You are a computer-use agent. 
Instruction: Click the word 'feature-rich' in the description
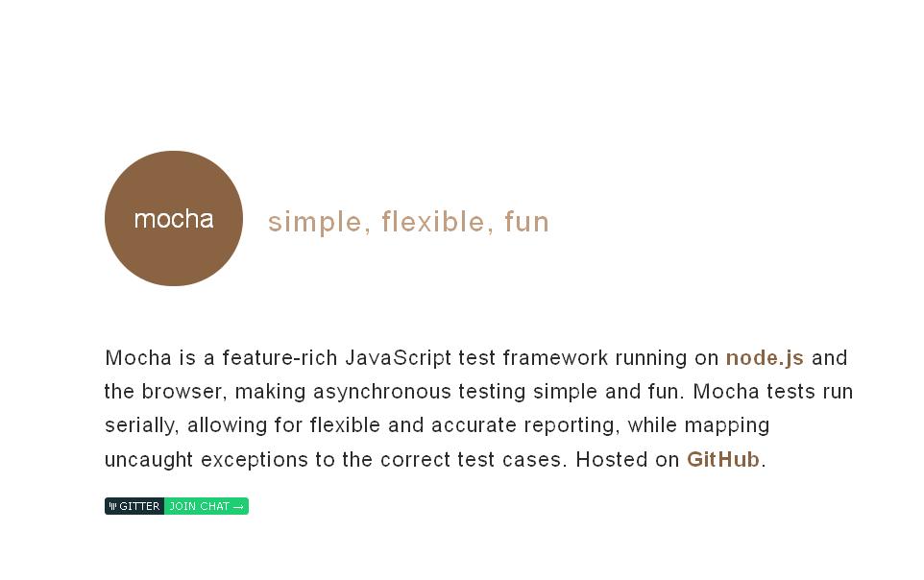point(280,358)
